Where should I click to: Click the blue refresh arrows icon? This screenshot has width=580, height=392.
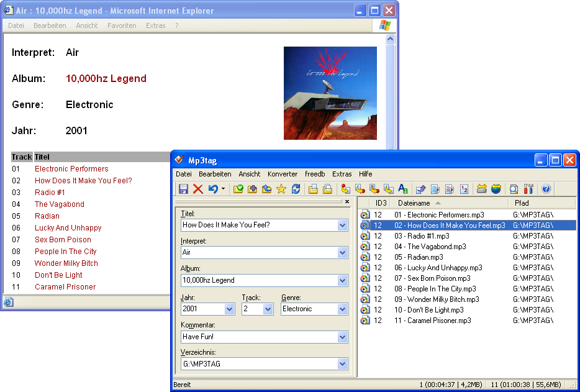tap(296, 189)
